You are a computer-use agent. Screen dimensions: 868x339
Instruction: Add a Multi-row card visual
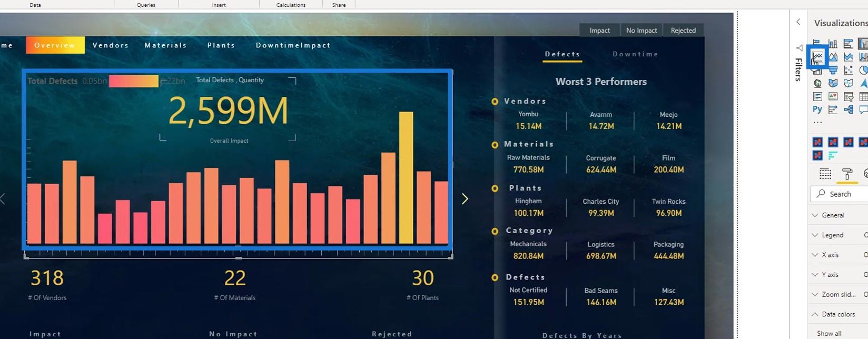pyautogui.click(x=817, y=96)
